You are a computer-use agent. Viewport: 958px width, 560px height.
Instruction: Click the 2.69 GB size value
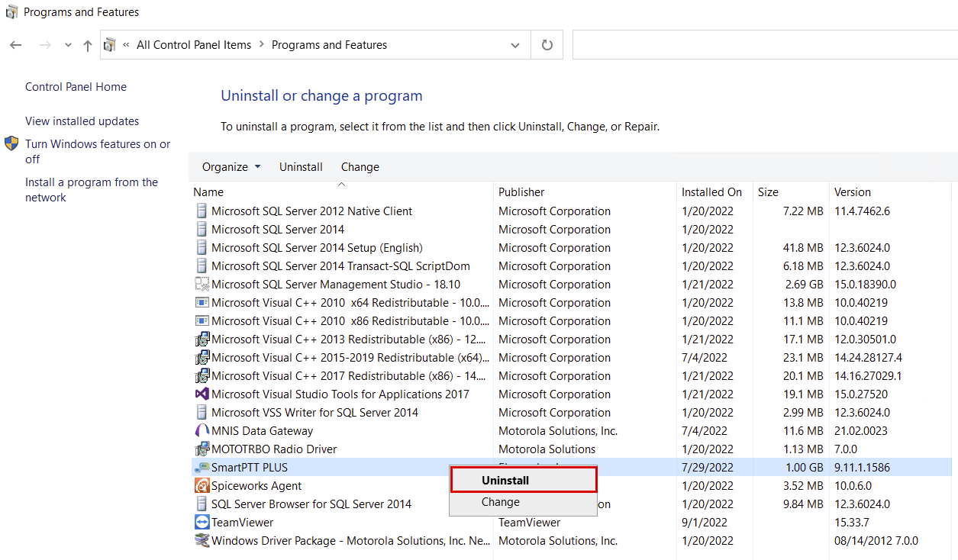[804, 285]
